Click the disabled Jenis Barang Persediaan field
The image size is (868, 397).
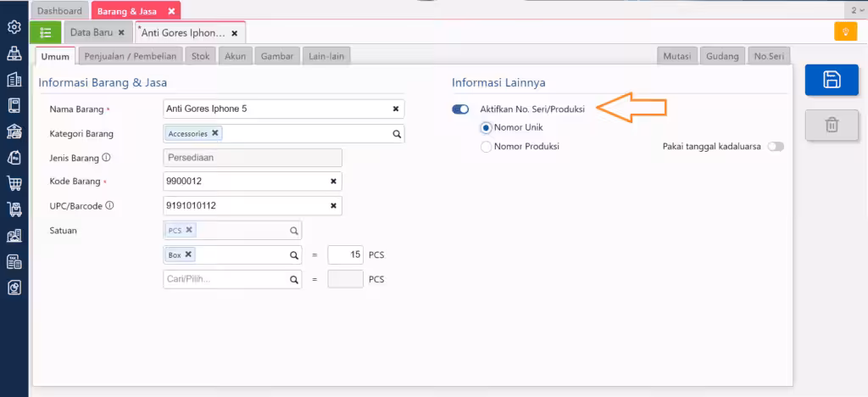pos(253,158)
